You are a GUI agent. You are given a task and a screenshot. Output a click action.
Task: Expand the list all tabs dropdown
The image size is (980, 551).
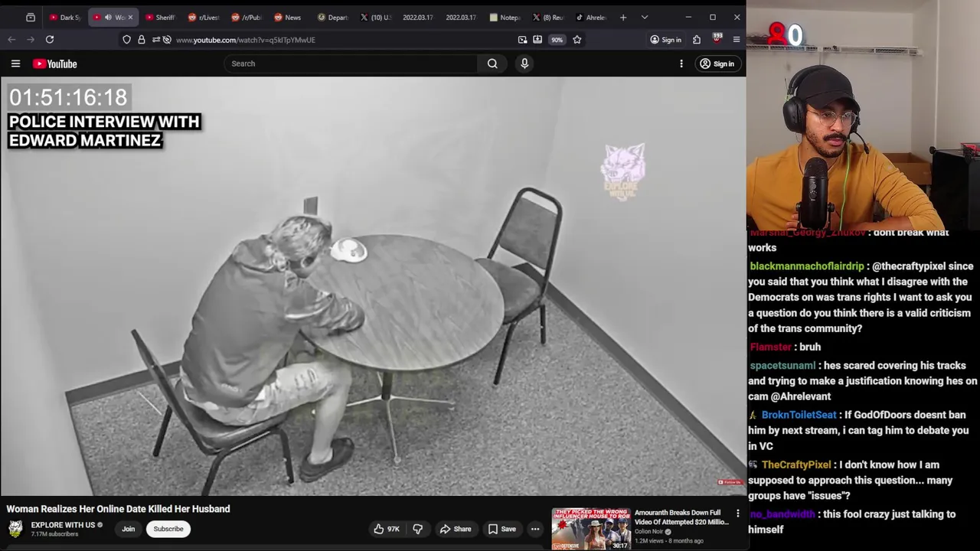pos(645,17)
